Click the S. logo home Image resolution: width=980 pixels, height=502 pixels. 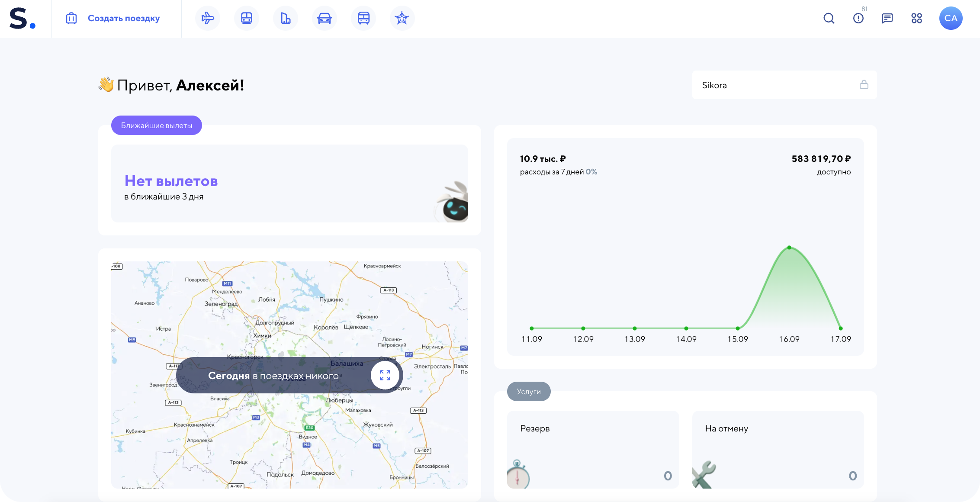(x=22, y=19)
